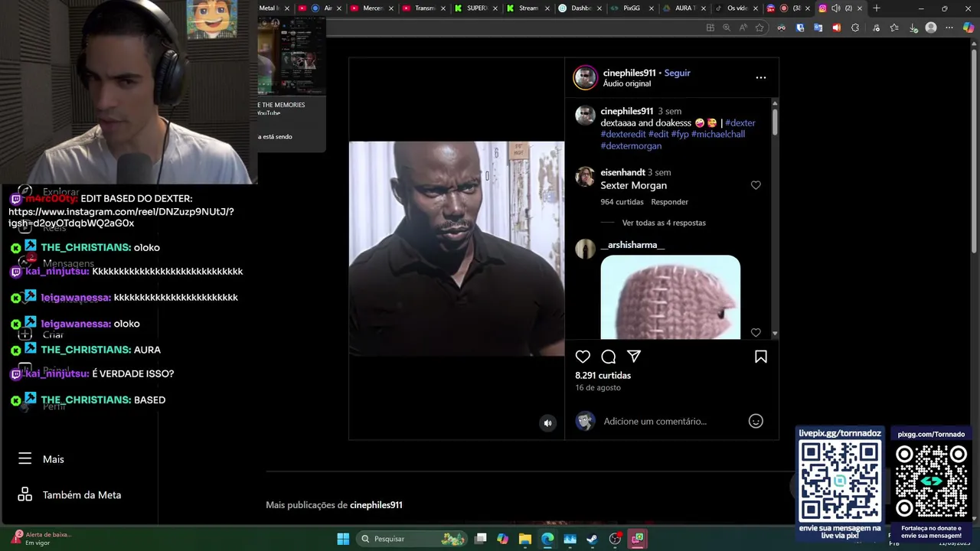Click the cinephiles911 avatar in the post header
Viewport: 980px width, 551px height.
tap(586, 77)
